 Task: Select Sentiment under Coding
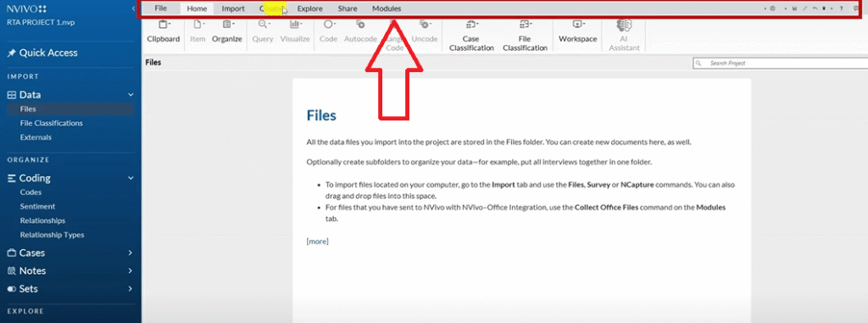click(x=37, y=206)
